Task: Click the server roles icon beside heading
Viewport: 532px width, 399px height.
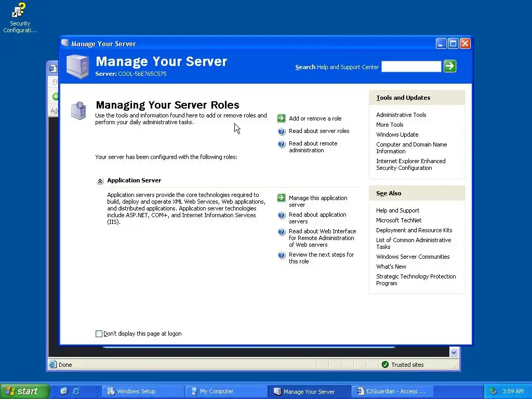Action: (x=78, y=110)
